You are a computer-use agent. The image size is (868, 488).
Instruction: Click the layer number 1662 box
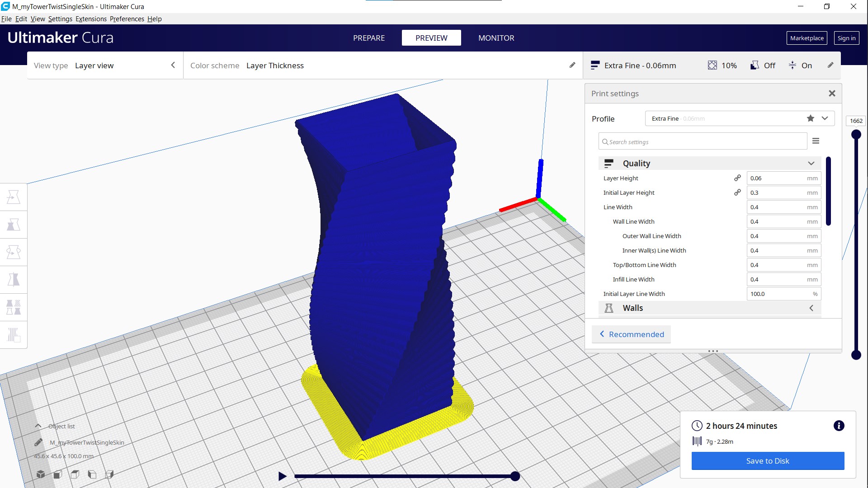(856, 121)
